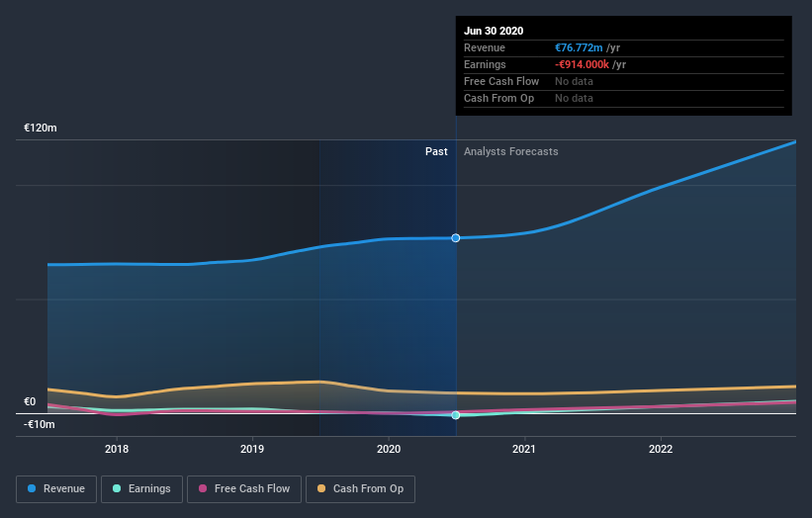This screenshot has height=518, width=812.
Task: Click the -€914.000k earnings value in tooltip
Action: coord(582,64)
